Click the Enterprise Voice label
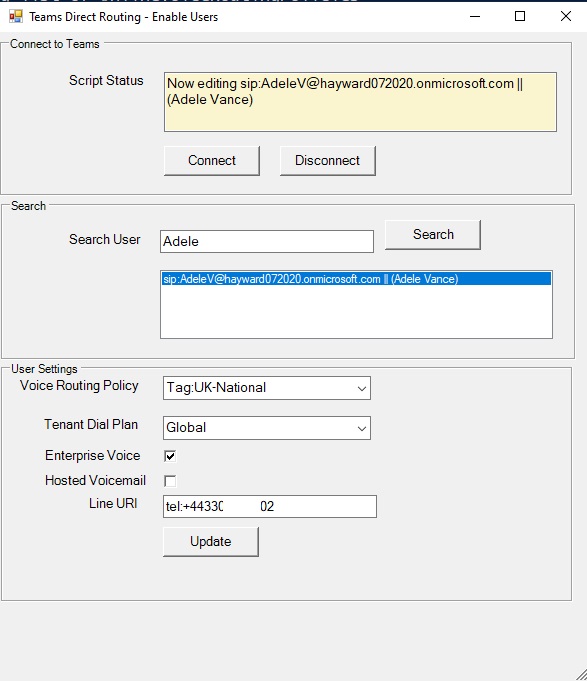The height and width of the screenshot is (681, 587). [93, 456]
